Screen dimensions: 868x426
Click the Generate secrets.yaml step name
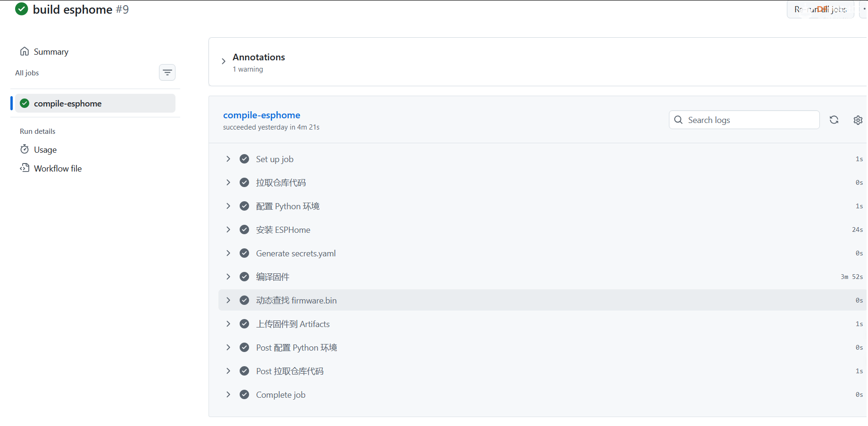296,254
